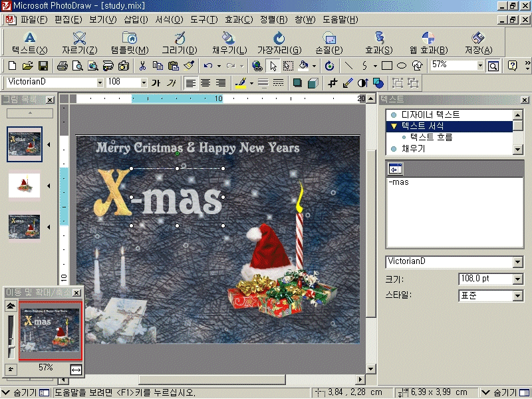Select the 자르기(Z) crop tool
This screenshot has height=399, width=532.
pyautogui.click(x=79, y=43)
